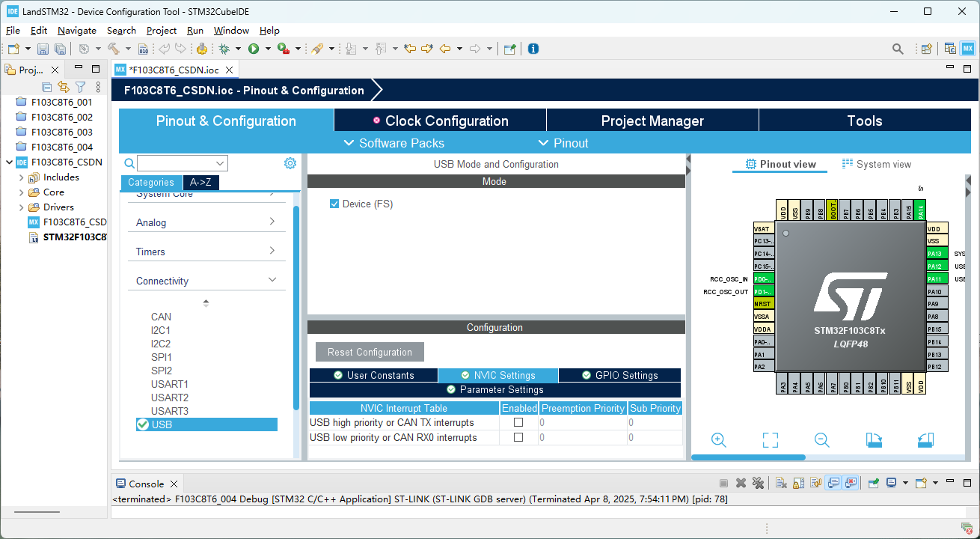Open the blue information icon in toolbar
The height and width of the screenshot is (539, 980).
pos(533,49)
